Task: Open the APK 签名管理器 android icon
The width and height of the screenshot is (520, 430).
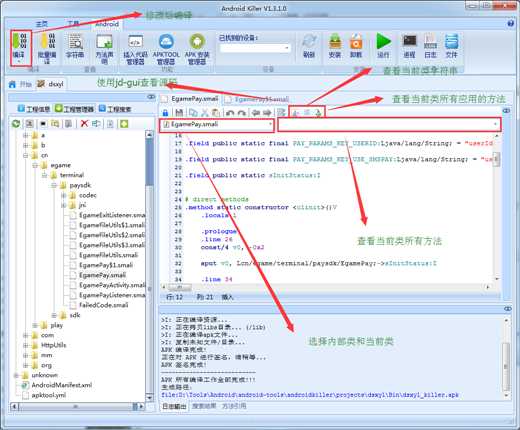Action: [x=197, y=49]
